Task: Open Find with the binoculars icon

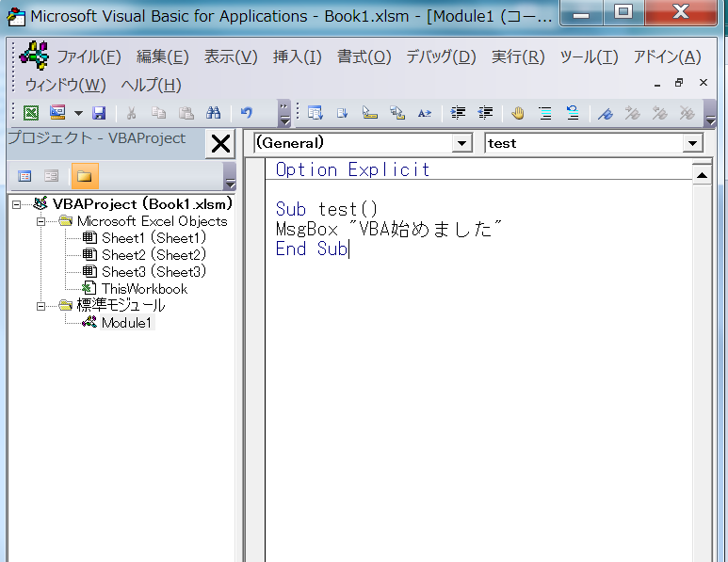Action: coord(213,113)
